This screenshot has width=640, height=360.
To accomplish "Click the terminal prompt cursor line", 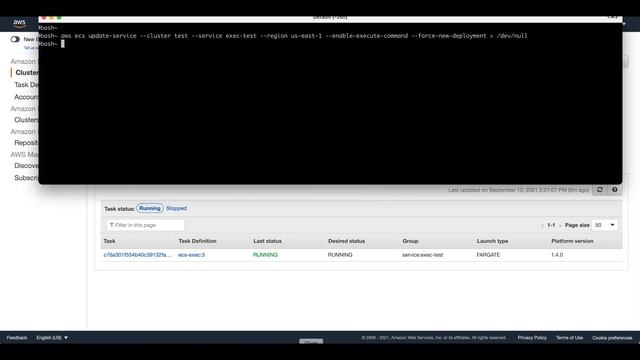I will [x=51, y=44].
